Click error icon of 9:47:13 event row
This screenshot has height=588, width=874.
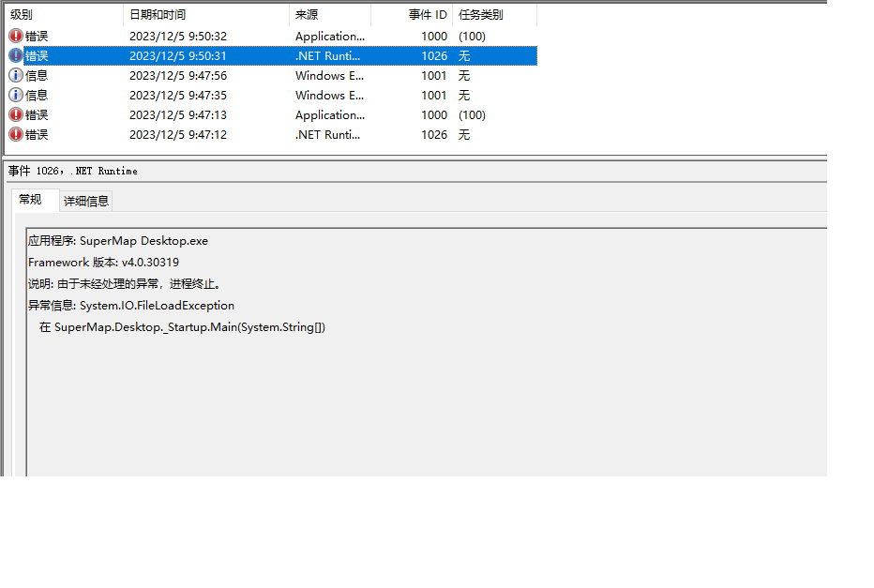(x=16, y=114)
